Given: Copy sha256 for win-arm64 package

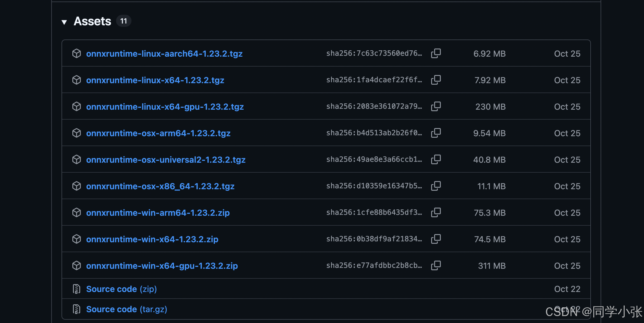Looking at the screenshot, I should click(436, 212).
